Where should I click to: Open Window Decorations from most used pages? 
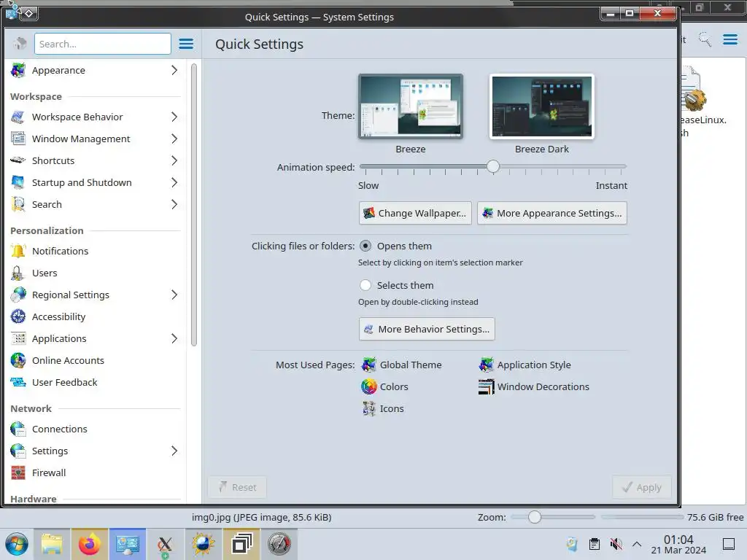point(533,386)
